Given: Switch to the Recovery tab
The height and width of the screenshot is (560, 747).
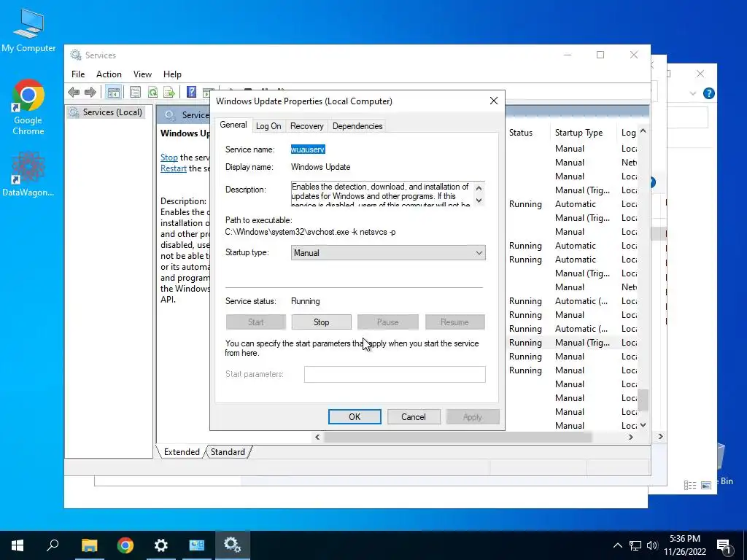Looking at the screenshot, I should (307, 126).
